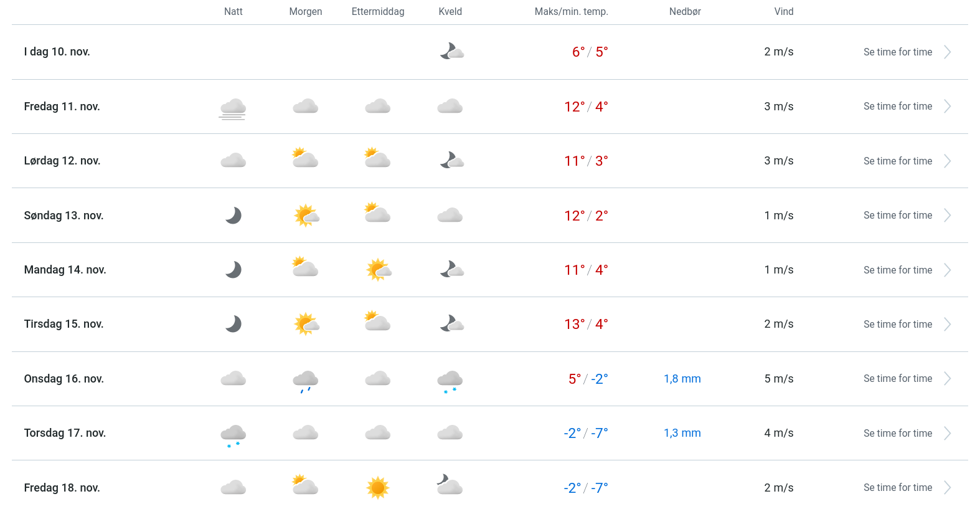Click the cloudy moon icon for I dag 10. nov.

(x=451, y=52)
